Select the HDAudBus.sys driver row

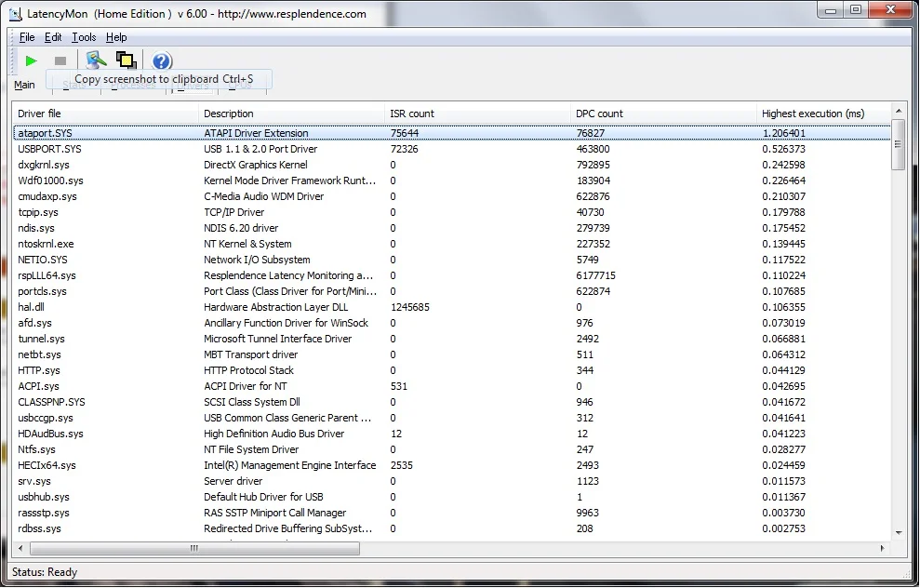click(x=452, y=434)
